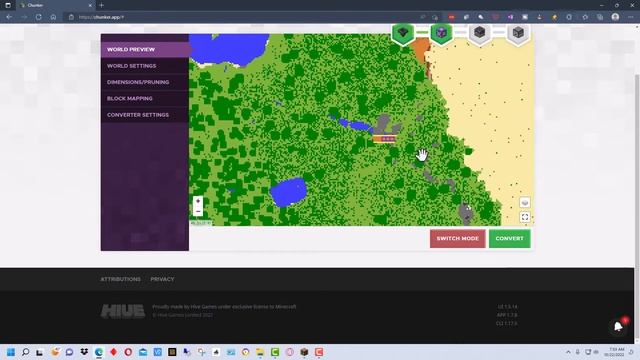Open the browser profile avatar
Viewport: 640px width, 360px height.
(x=615, y=17)
